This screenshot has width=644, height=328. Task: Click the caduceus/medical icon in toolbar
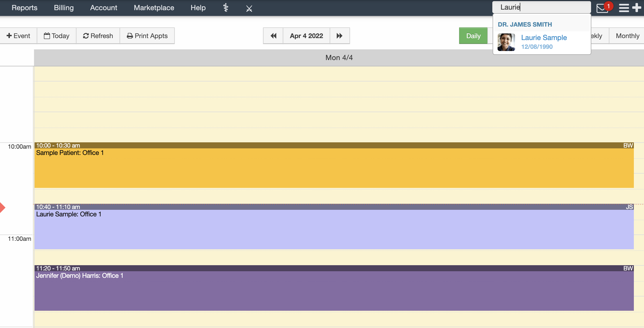tap(225, 7)
